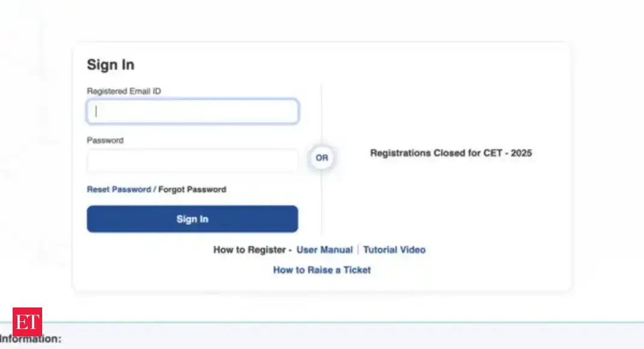Open the Tutorial Video link
This screenshot has width=644, height=349.
coord(394,250)
